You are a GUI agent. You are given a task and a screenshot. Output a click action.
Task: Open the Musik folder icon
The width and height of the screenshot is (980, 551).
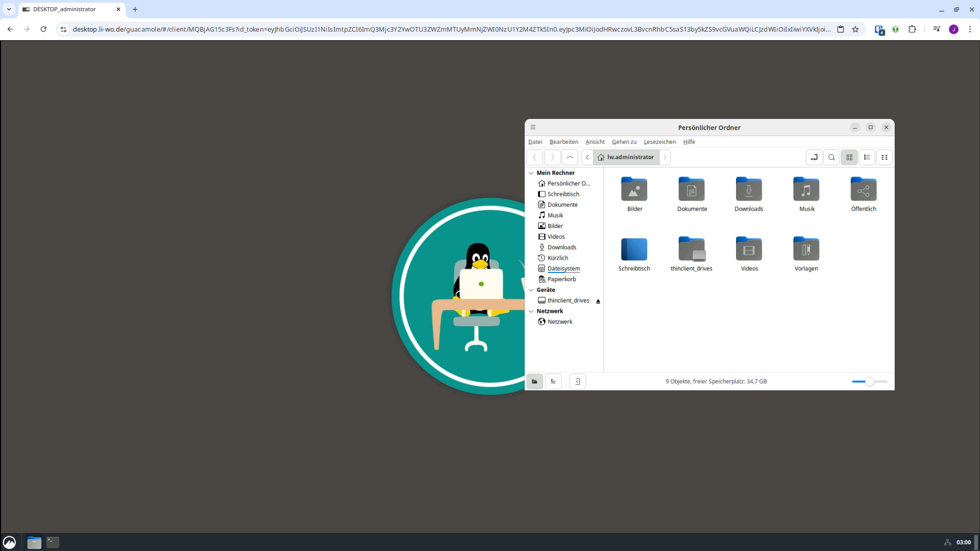click(806, 189)
